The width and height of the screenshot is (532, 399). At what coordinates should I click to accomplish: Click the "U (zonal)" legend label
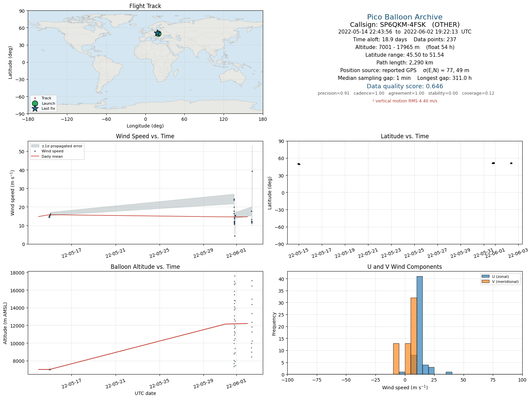[500, 277]
